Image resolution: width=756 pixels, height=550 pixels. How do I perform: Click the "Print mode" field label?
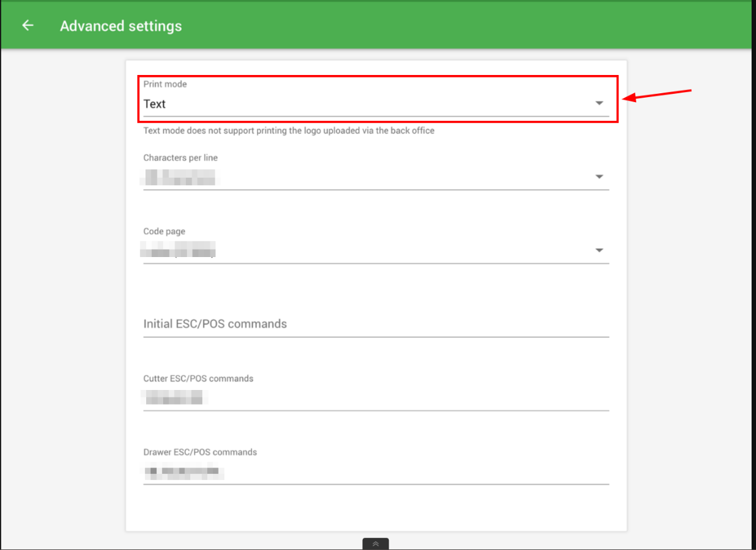click(165, 84)
